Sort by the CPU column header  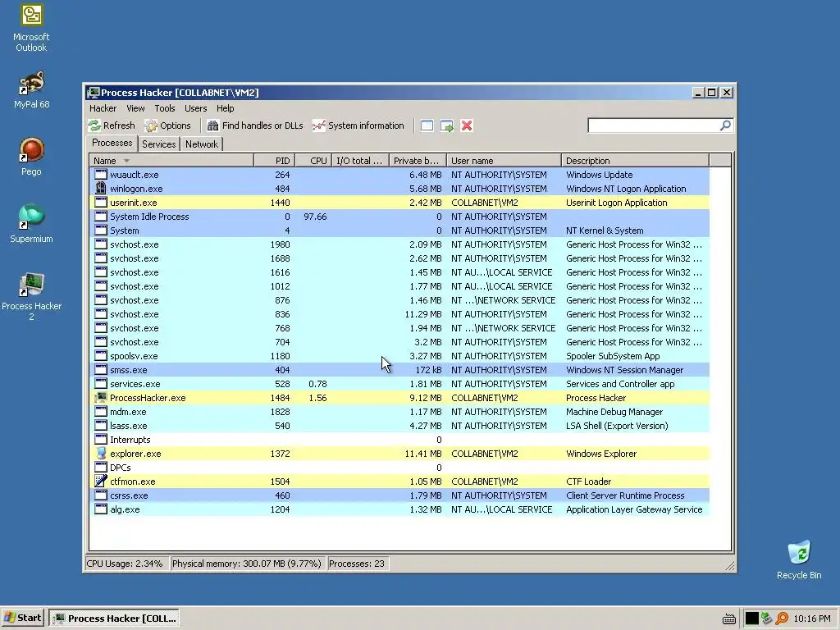tap(313, 161)
